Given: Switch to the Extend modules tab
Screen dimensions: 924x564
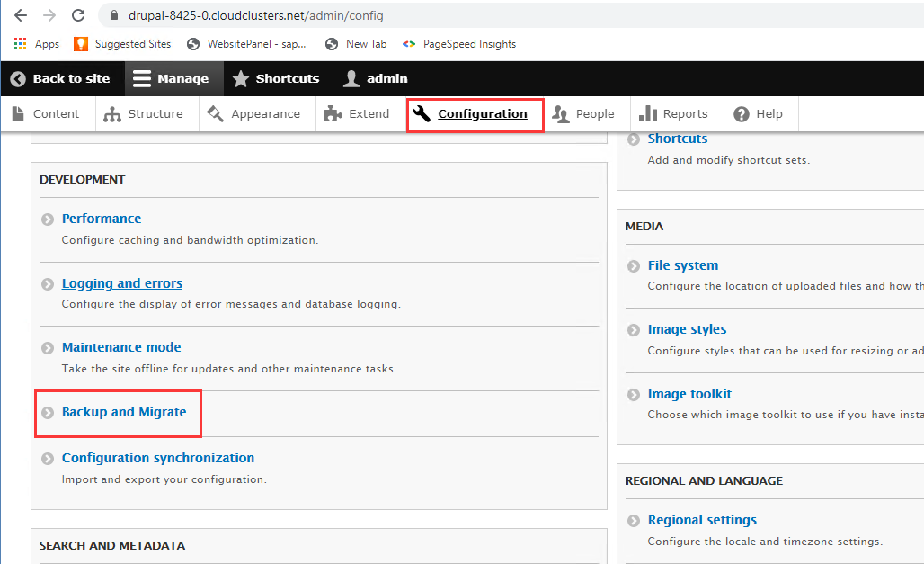Looking at the screenshot, I should 358,114.
